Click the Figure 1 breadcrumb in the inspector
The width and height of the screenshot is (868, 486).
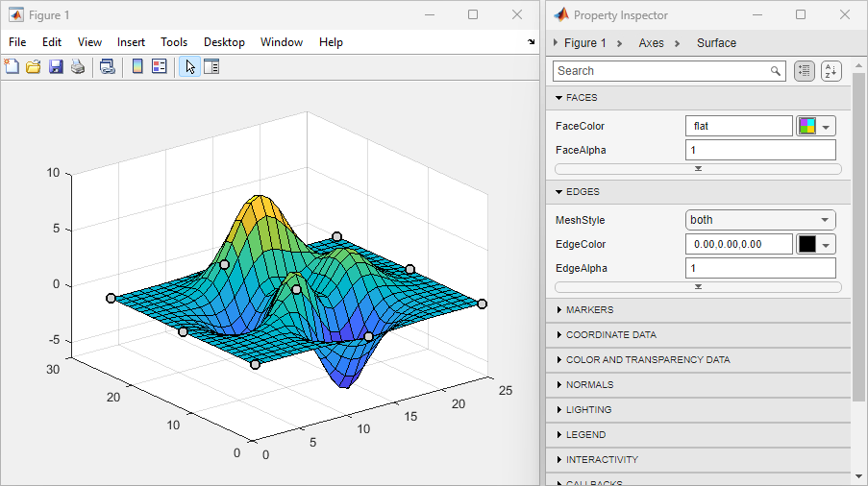tap(584, 43)
